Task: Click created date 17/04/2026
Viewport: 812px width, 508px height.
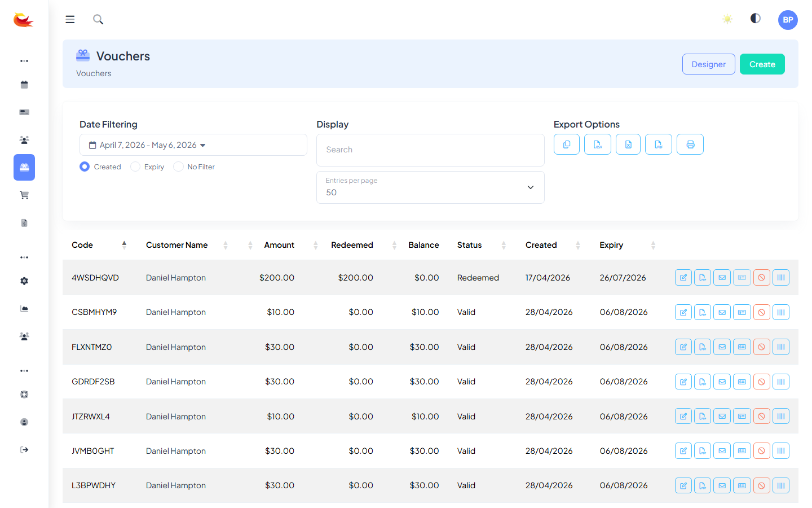Action: click(x=548, y=278)
